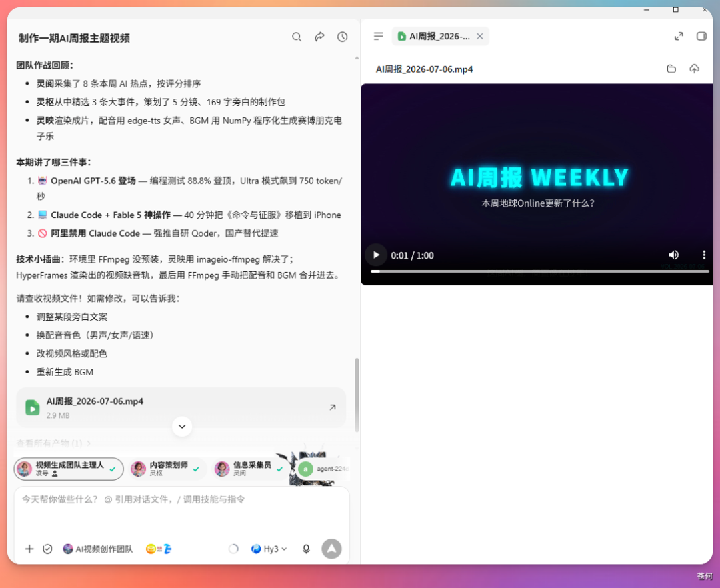Viewport: 720px width, 588px height.
Task: Open the AI周报_2026-07-06.mp4 attachment card
Action: pyautogui.click(x=181, y=407)
